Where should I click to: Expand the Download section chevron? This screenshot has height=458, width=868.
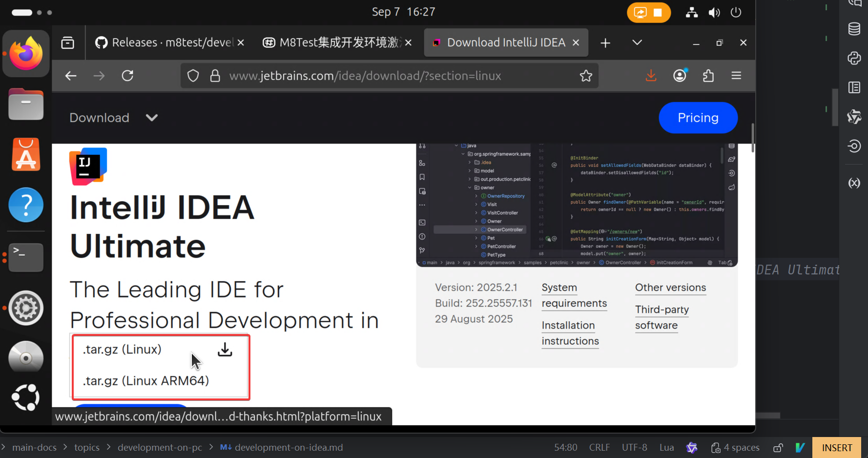(152, 118)
